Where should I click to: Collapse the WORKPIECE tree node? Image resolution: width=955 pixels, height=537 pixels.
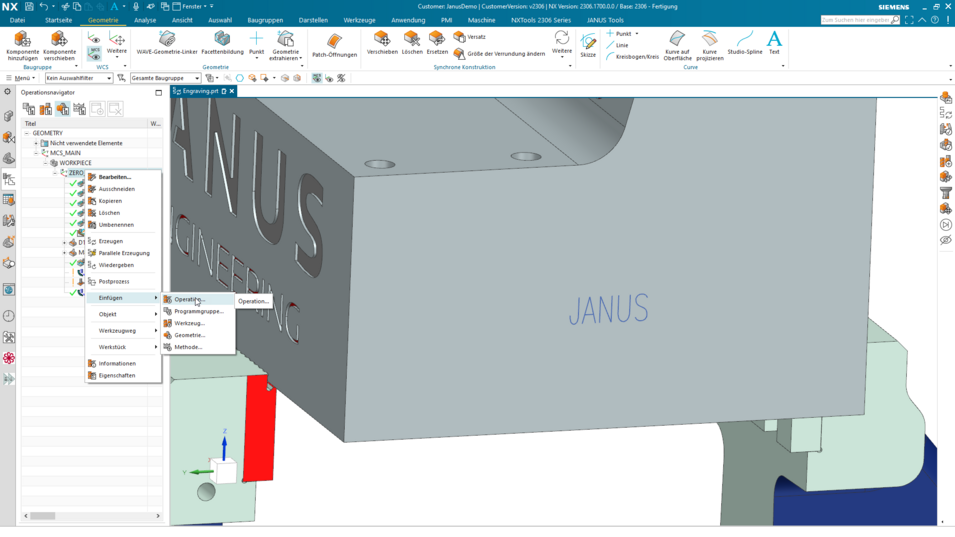click(45, 163)
